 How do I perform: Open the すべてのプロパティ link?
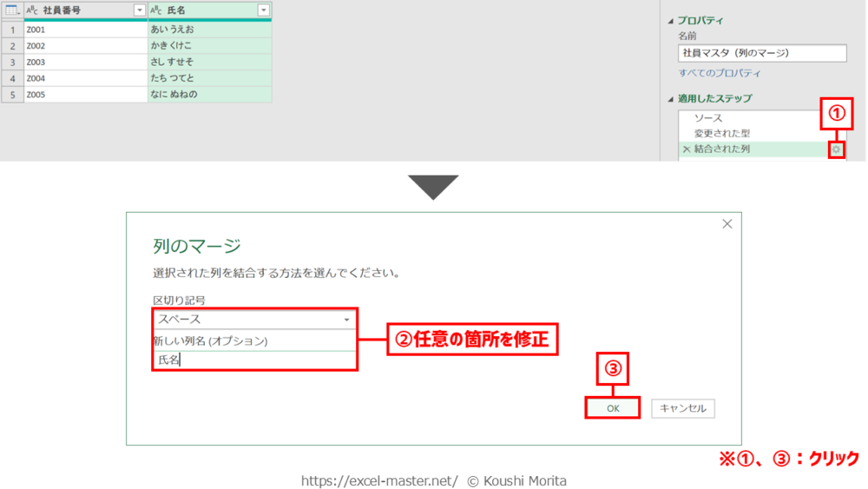coord(720,74)
